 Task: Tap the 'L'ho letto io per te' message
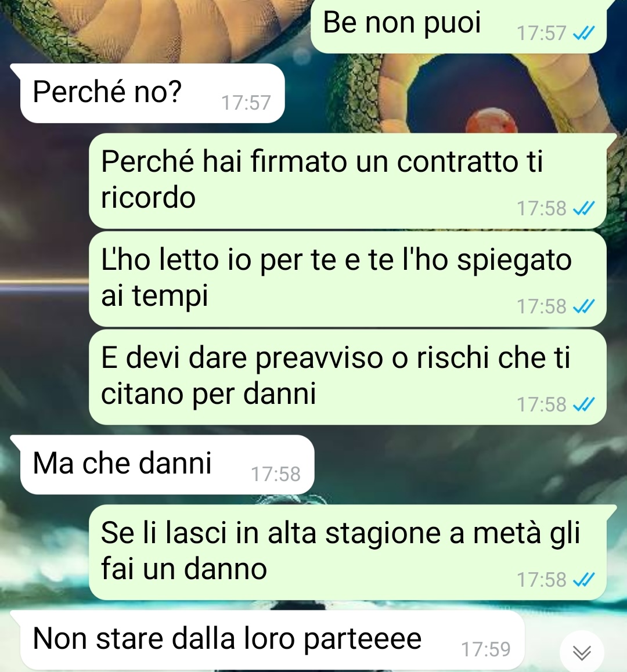[347, 279]
